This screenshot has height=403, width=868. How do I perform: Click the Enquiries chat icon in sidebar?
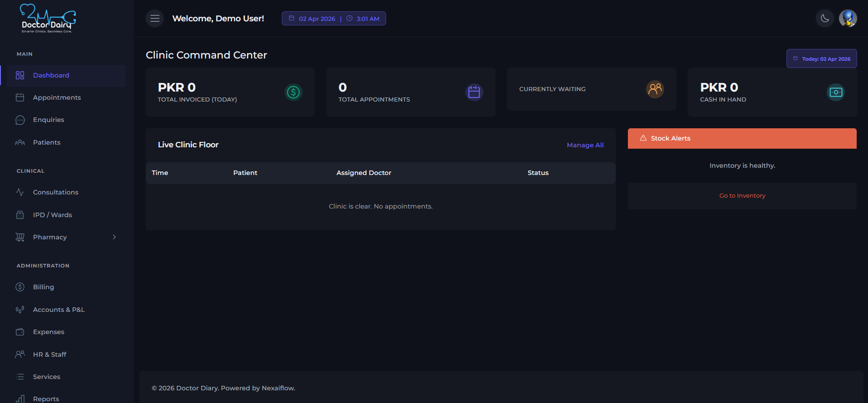[x=20, y=120]
